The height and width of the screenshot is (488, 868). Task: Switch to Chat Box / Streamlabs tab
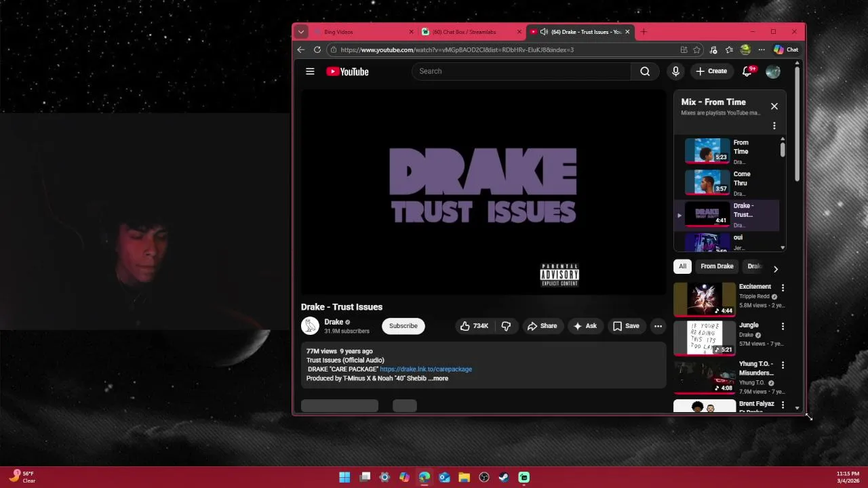point(471,32)
